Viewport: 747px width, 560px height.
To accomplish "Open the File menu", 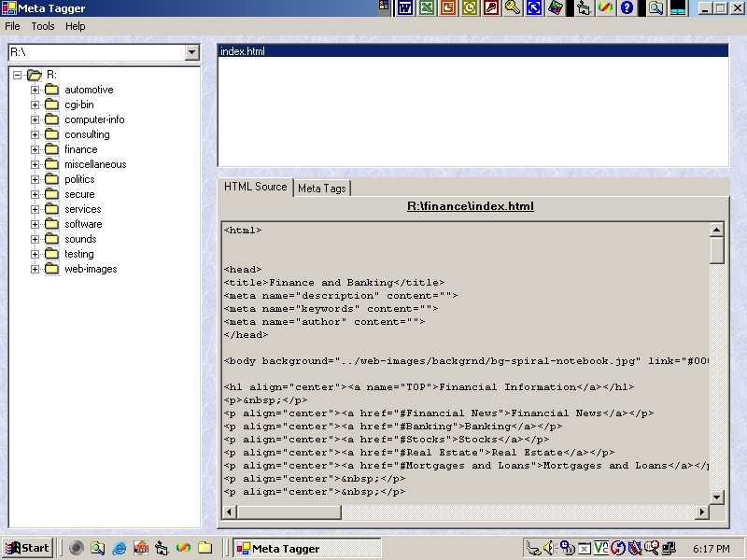I will pos(12,26).
